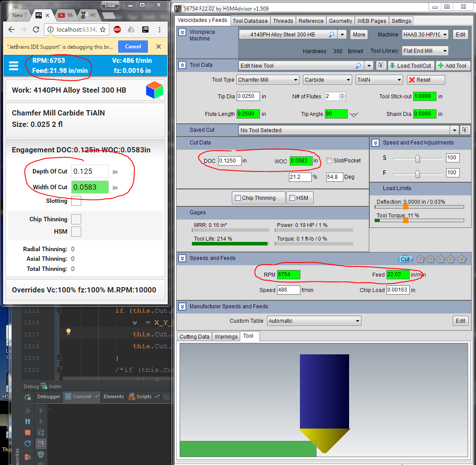The width and height of the screenshot is (476, 465).
Task: Dismiss the JetBrains debugging infobar
Action: coord(159,47)
